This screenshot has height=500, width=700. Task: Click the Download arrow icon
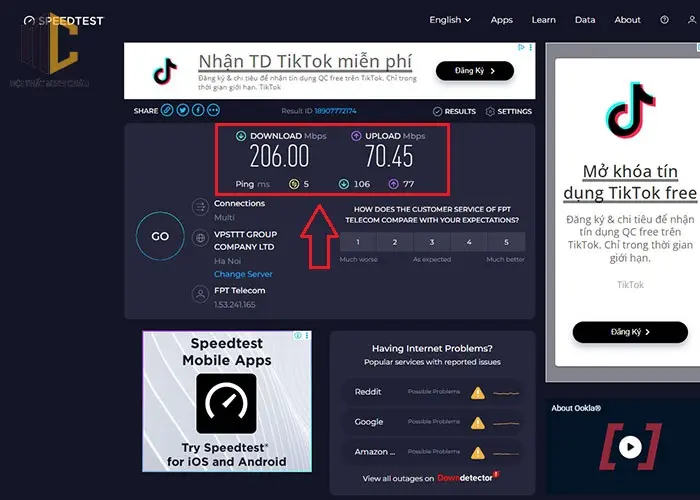(241, 136)
